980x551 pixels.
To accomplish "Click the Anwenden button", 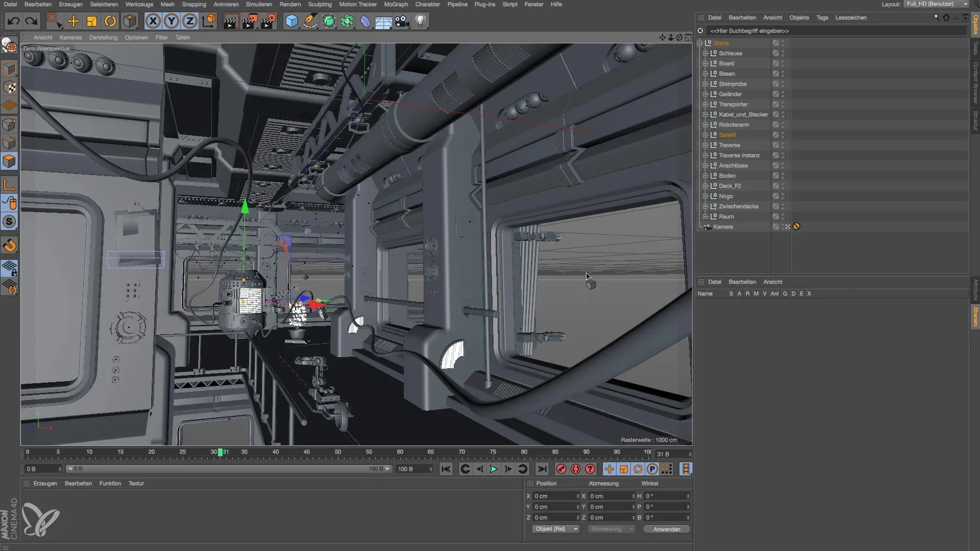I will tap(667, 529).
